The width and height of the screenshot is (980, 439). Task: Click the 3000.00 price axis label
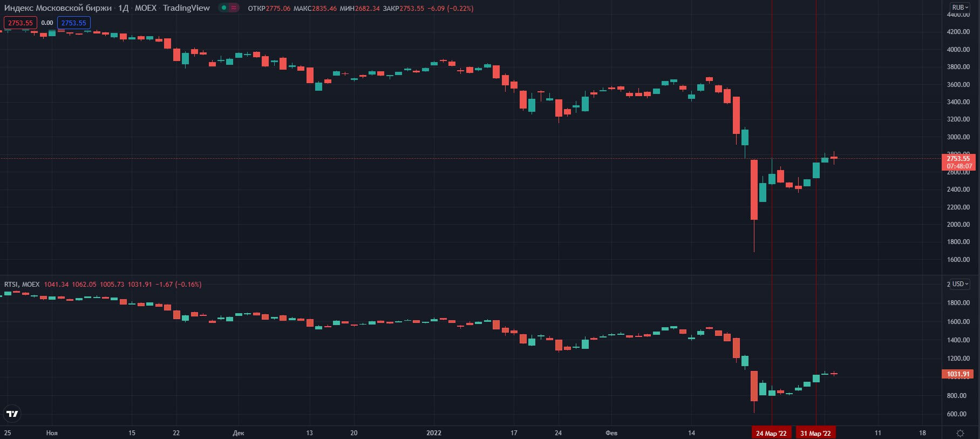tap(958, 137)
